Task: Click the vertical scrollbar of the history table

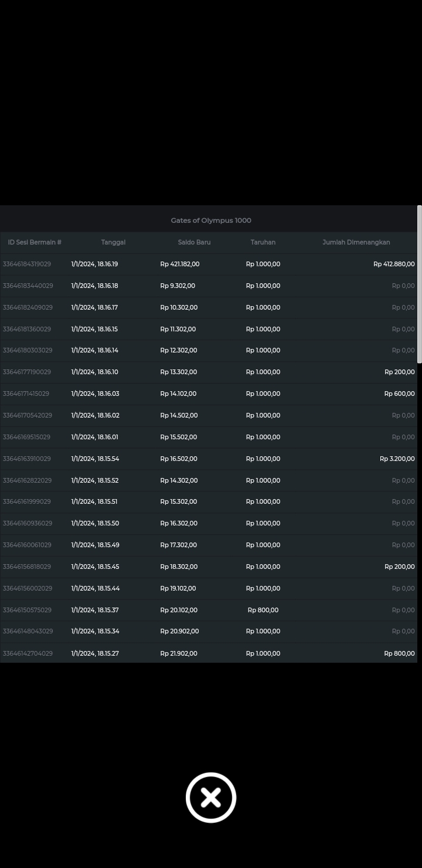Action: 419,284
